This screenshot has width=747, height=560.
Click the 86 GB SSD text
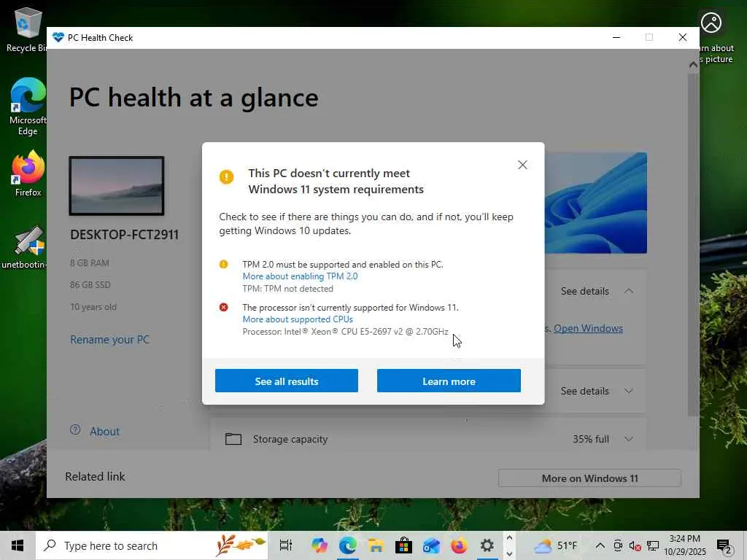[x=90, y=285]
